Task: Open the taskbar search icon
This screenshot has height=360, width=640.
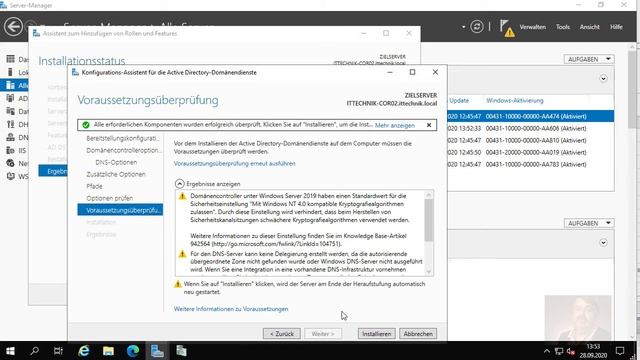Action: [35, 351]
